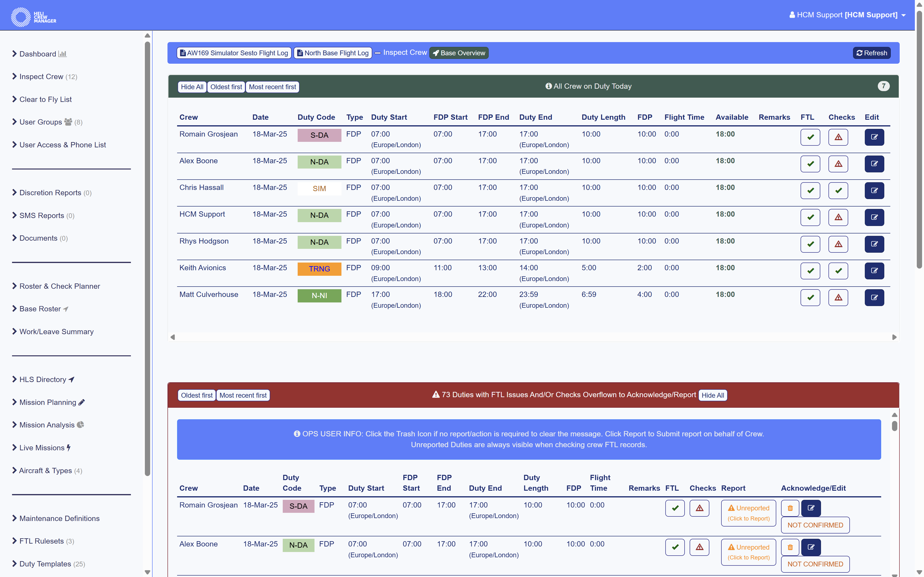Open AW169 Simulator Sesto Flight Log
This screenshot has width=924, height=577.
(234, 53)
